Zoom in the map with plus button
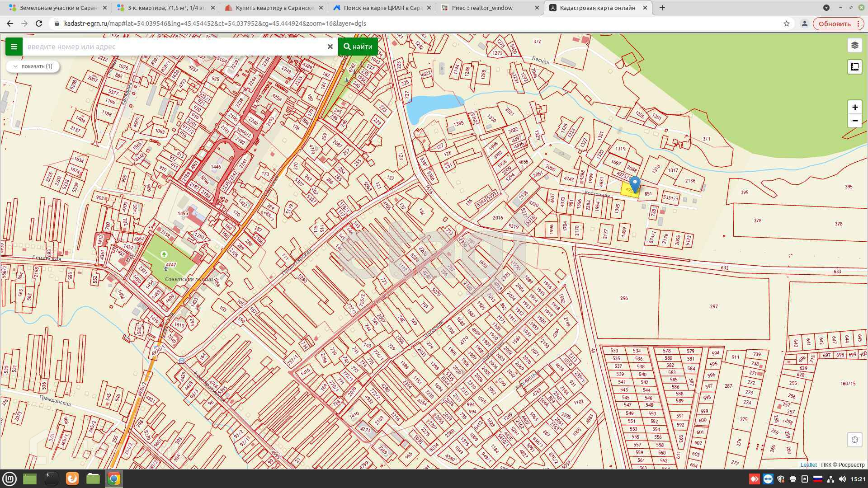Viewport: 868px width, 488px height. (854, 108)
